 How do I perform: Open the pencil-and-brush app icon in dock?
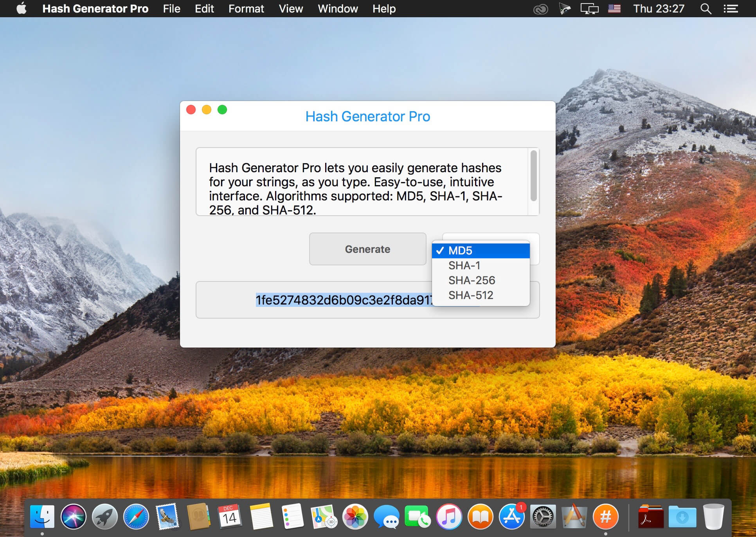(574, 517)
